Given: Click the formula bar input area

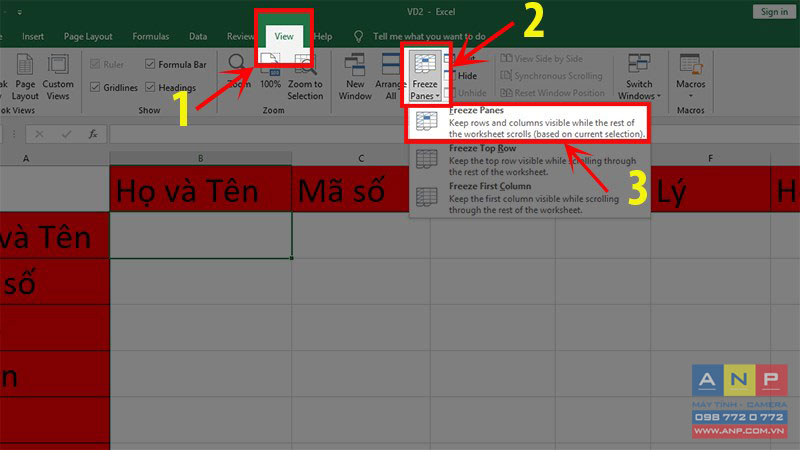Looking at the screenshot, I should pos(454,134).
